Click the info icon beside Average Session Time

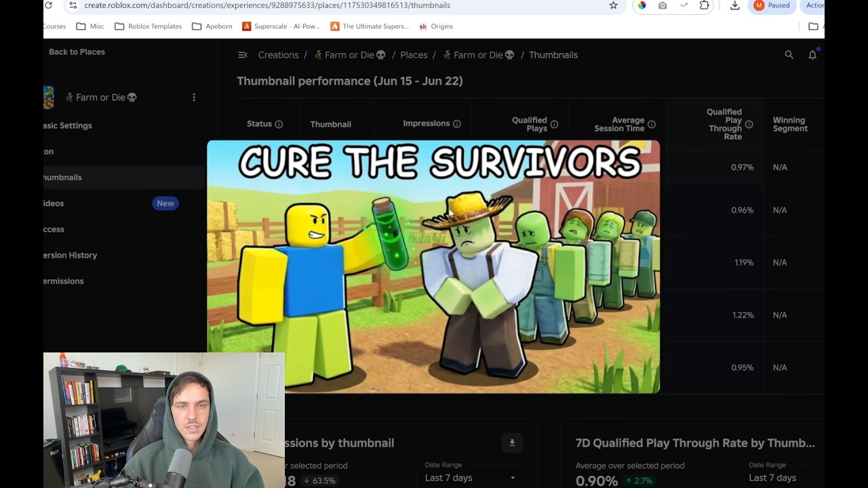[652, 124]
